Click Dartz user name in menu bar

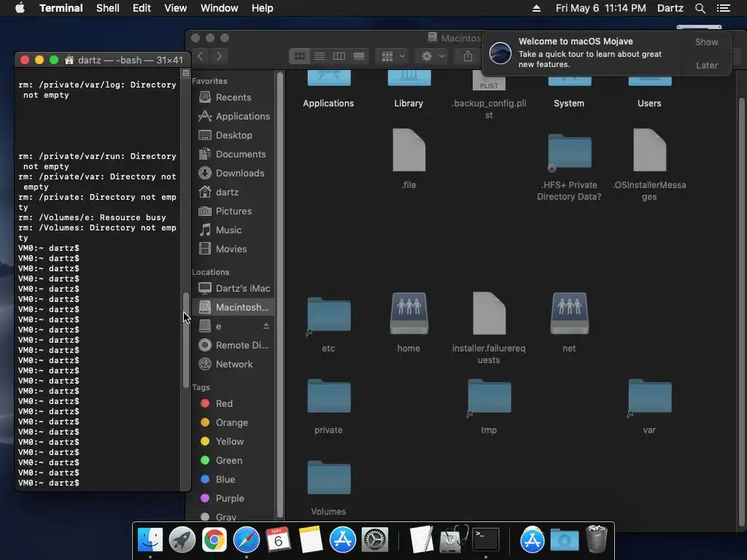[x=670, y=8]
